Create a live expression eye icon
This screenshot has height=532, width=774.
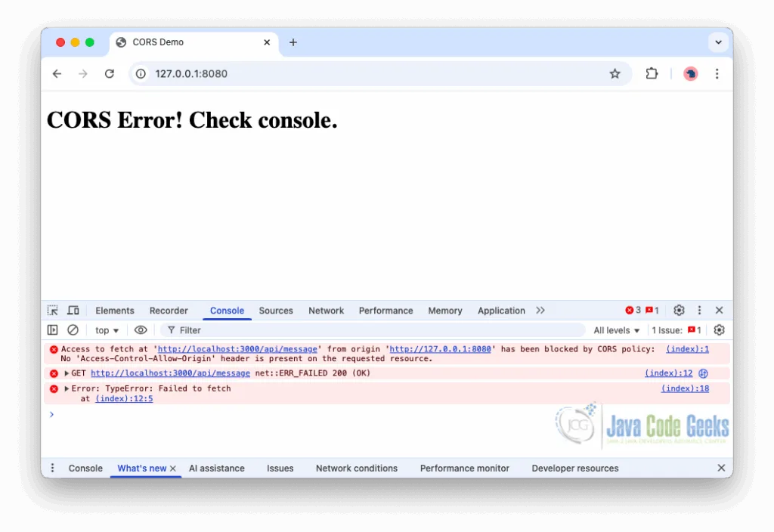click(141, 330)
